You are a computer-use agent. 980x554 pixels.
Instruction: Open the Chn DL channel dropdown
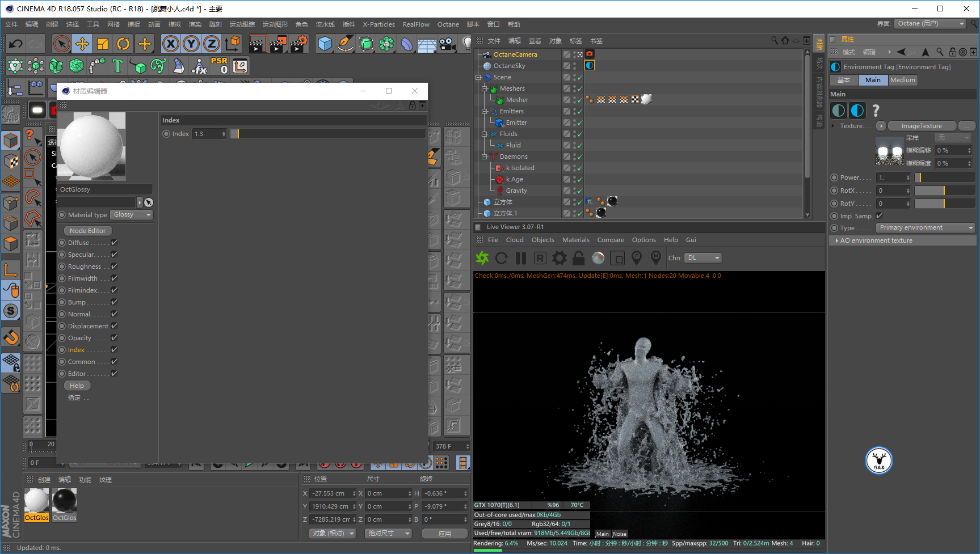coord(703,258)
